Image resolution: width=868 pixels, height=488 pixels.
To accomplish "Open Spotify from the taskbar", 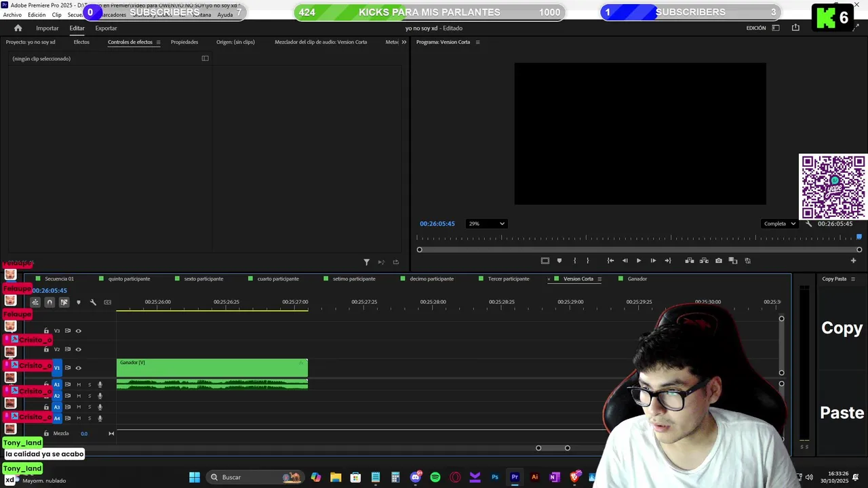I will [435, 477].
